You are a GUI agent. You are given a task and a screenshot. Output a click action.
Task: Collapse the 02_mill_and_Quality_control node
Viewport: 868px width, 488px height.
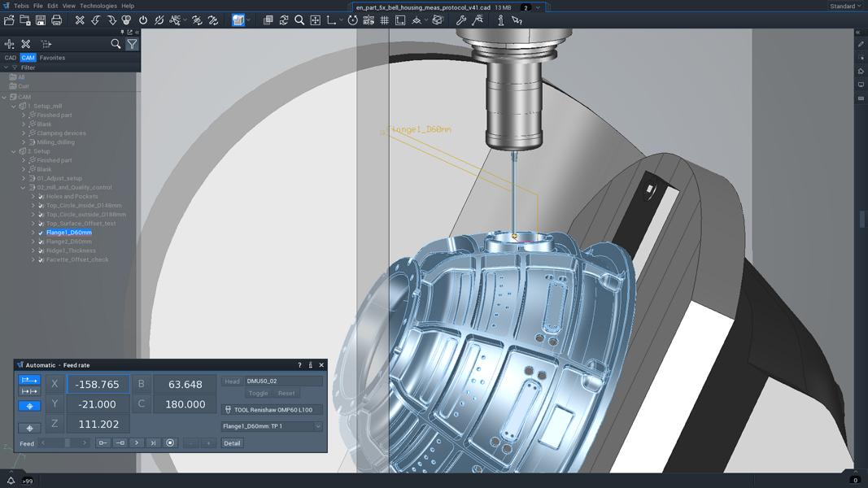(24, 188)
